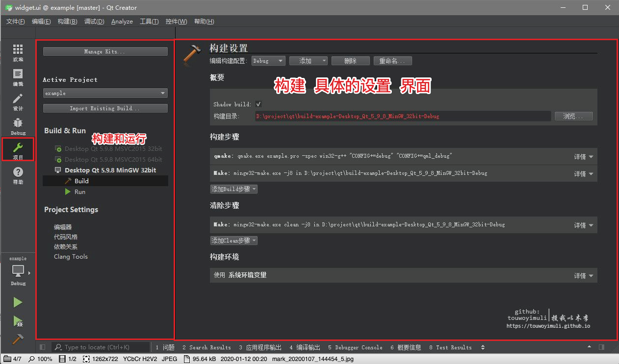The height and width of the screenshot is (364, 619).
Task: Build project with hammer button
Action: point(18,339)
